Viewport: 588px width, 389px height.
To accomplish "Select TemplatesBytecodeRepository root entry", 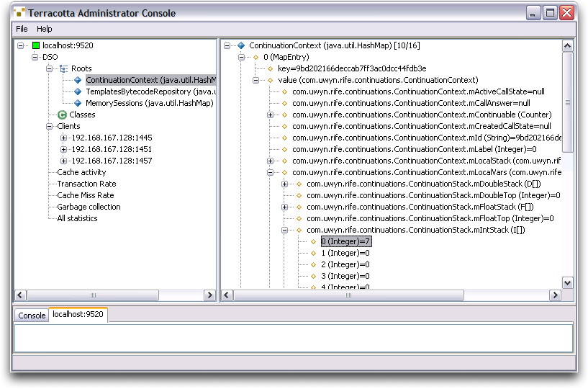I will pos(150,91).
